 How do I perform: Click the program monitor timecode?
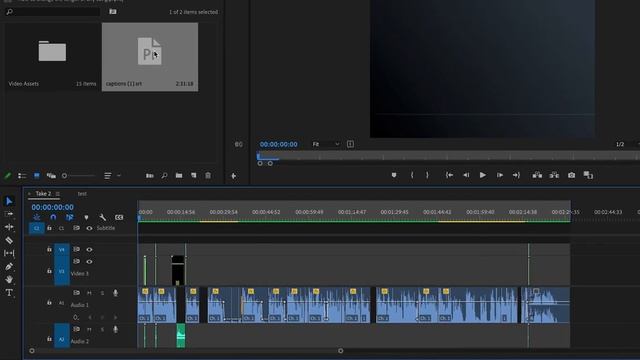(278, 144)
